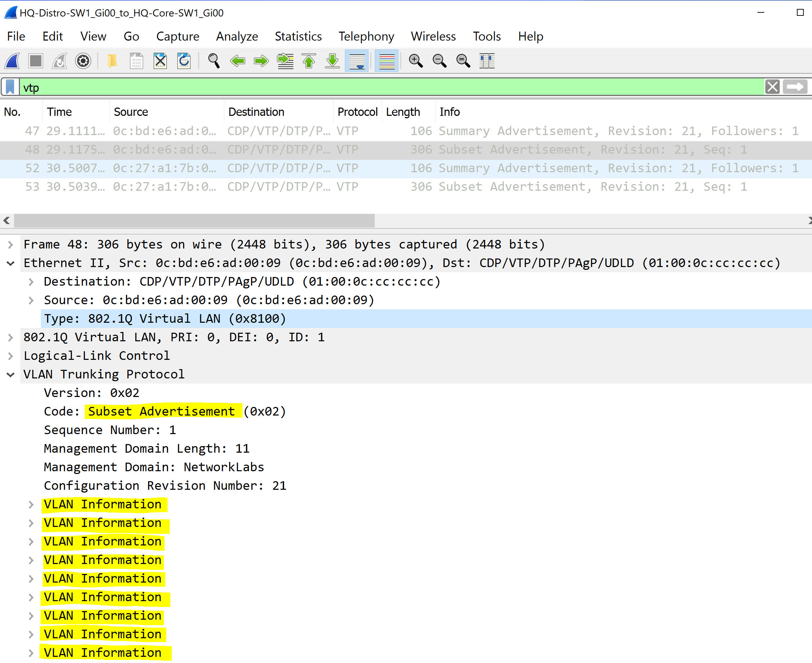This screenshot has height=663, width=812.
Task: Go forward to next packet arrow
Action: click(x=261, y=61)
